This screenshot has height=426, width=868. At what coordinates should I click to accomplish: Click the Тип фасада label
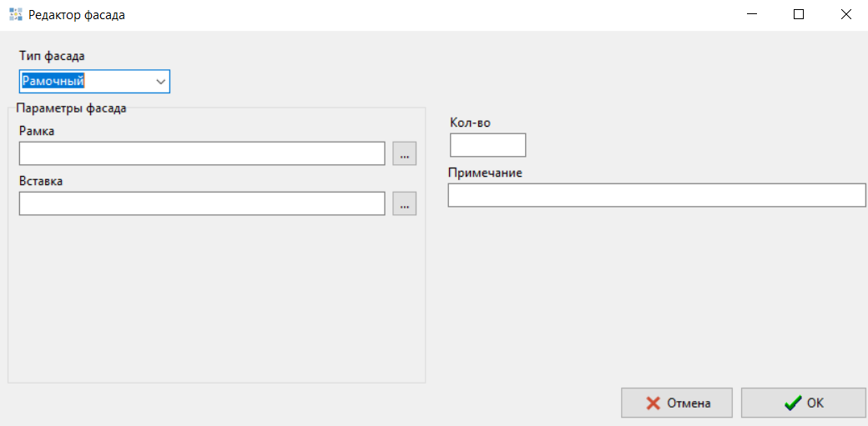(52, 56)
